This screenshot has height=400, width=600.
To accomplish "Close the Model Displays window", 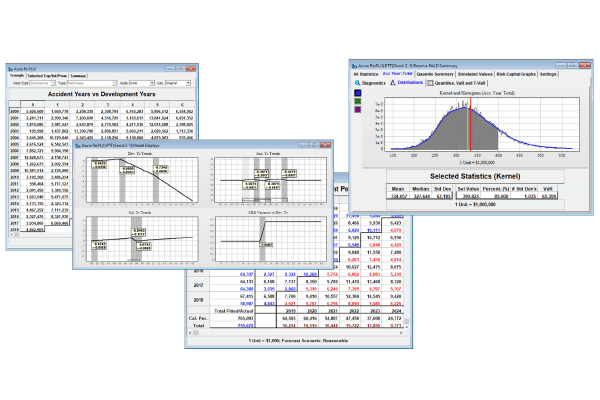I will coord(326,145).
